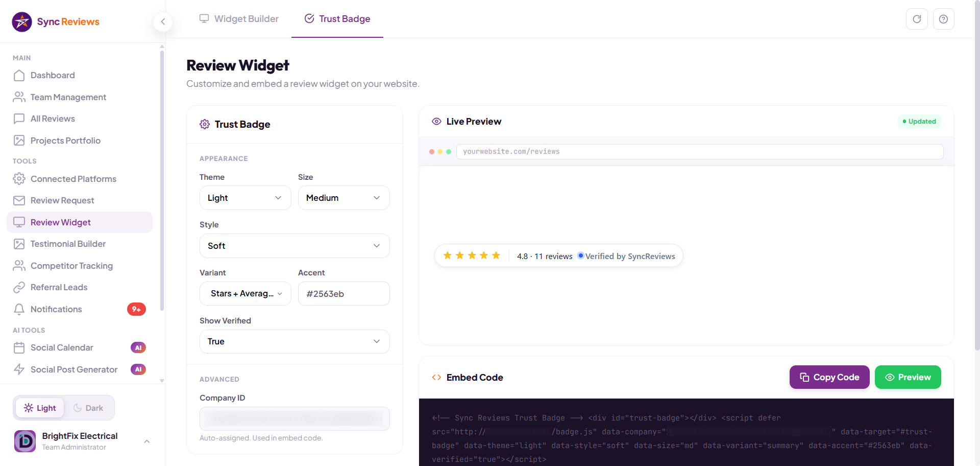Switch to the Widget Builder tab
980x466 pixels.
[239, 19]
